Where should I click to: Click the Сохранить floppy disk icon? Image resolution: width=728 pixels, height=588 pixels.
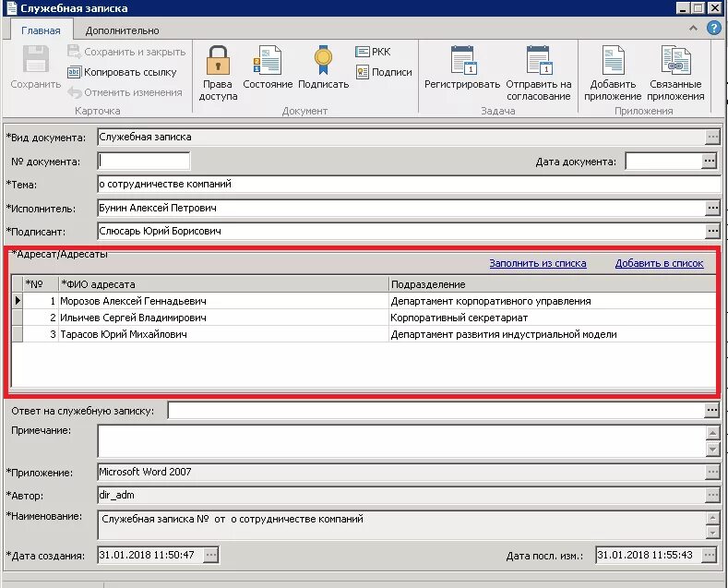pyautogui.click(x=36, y=59)
